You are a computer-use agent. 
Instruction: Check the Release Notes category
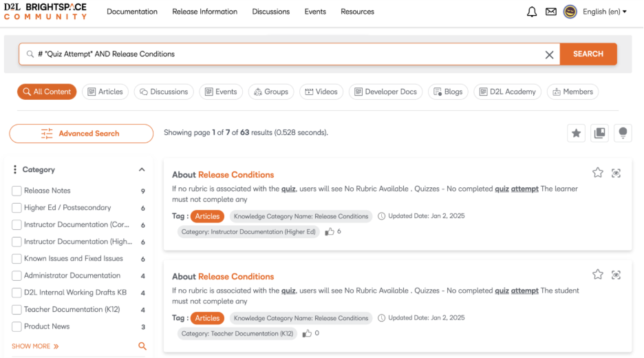coord(17,191)
